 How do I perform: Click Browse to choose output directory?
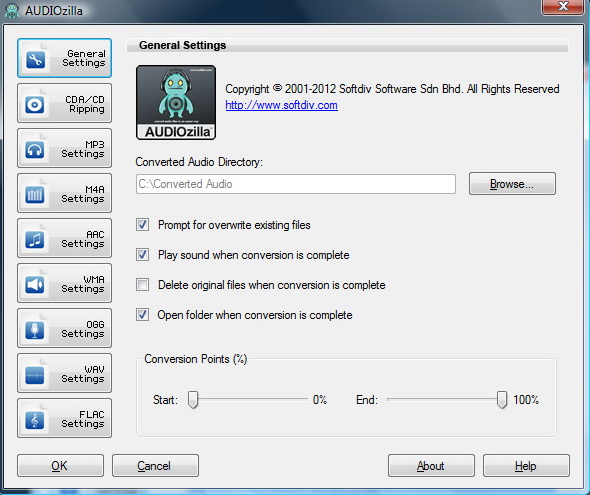(512, 184)
